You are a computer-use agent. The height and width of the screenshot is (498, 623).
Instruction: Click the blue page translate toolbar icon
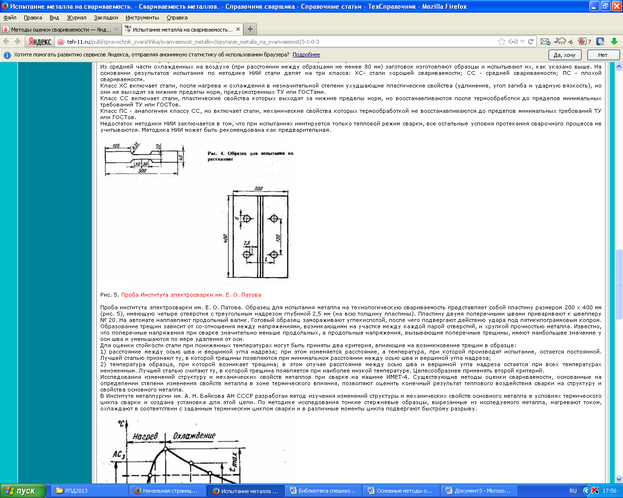[x=600, y=41]
